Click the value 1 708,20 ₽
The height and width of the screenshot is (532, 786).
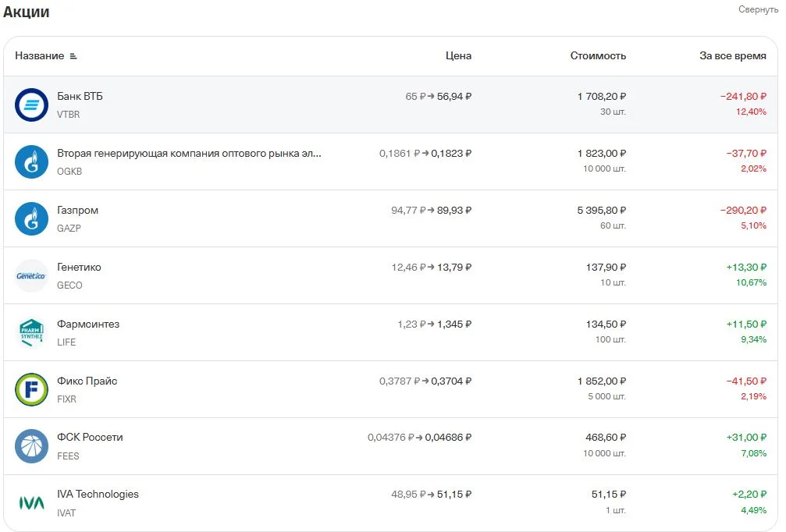click(x=602, y=96)
